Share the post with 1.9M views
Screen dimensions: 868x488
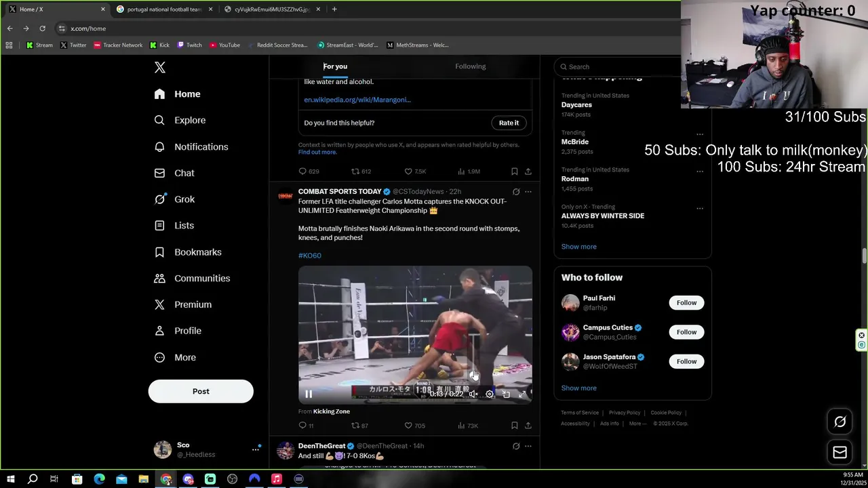pos(528,171)
